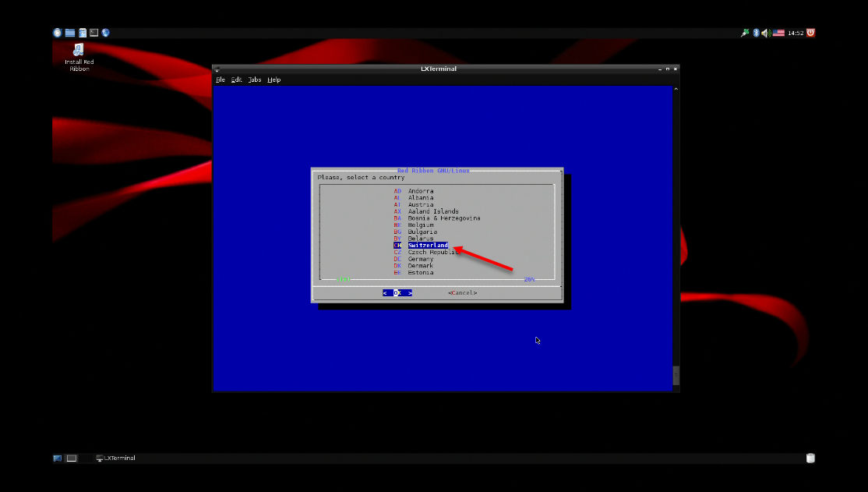
Task: Open the File menu in LXTerminal
Action: coord(221,80)
